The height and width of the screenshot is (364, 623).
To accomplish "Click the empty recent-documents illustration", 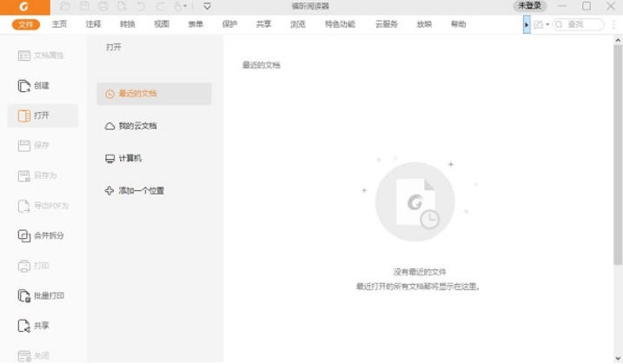I will (x=415, y=202).
